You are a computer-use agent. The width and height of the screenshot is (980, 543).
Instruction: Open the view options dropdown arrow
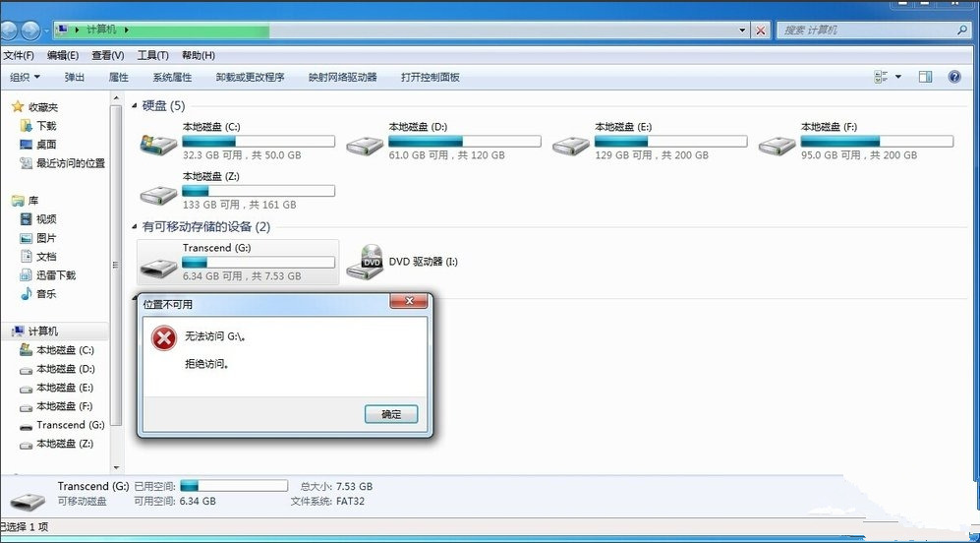click(x=898, y=77)
